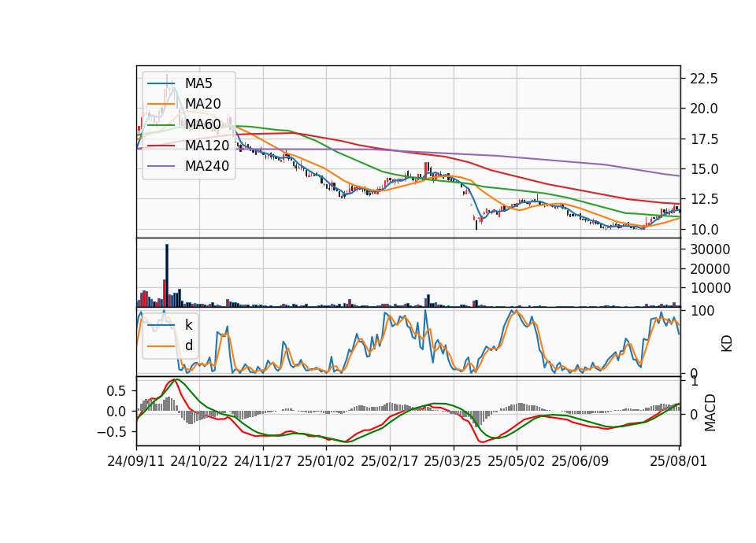Click the blue MA5 legend line sample

[x=161, y=84]
